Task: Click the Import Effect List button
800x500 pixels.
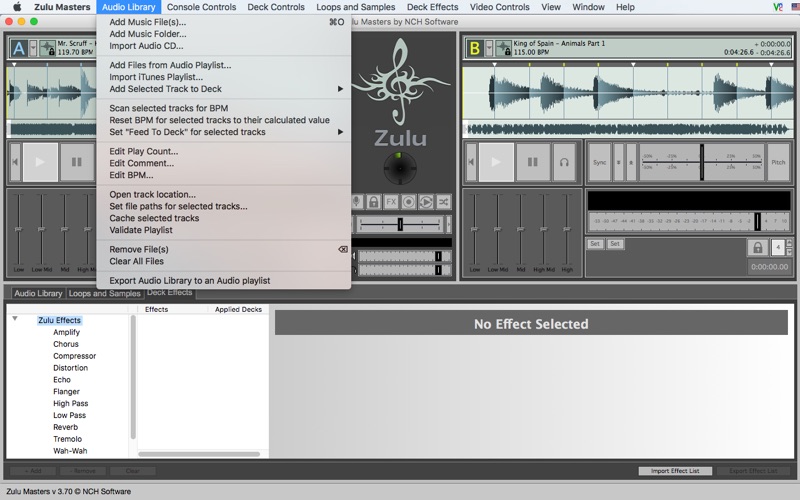Action: pyautogui.click(x=675, y=471)
